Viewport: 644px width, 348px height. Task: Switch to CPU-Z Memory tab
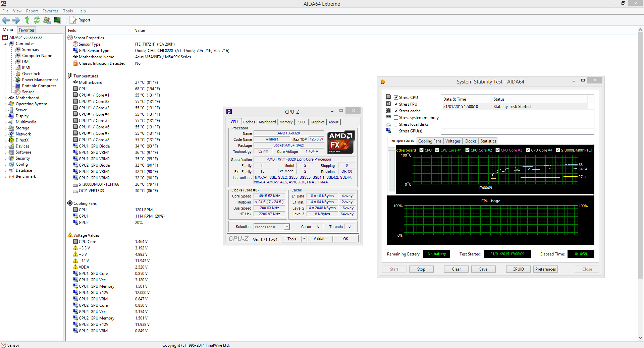tap(286, 122)
